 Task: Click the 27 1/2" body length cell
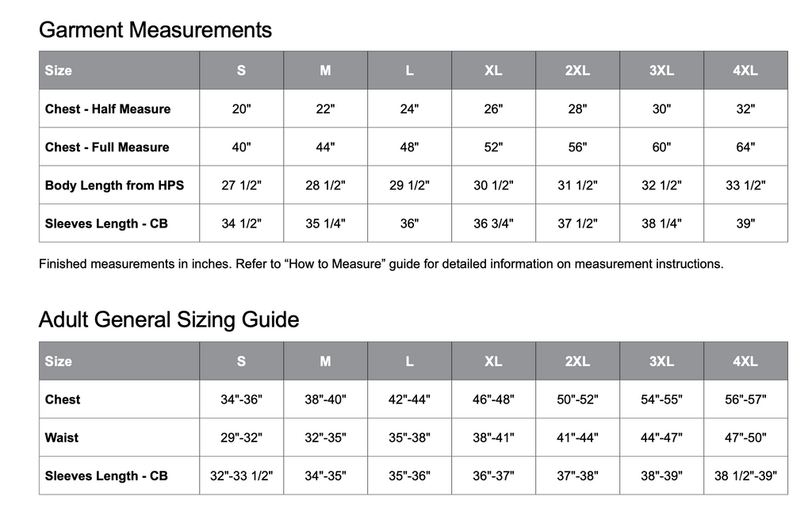click(x=241, y=185)
